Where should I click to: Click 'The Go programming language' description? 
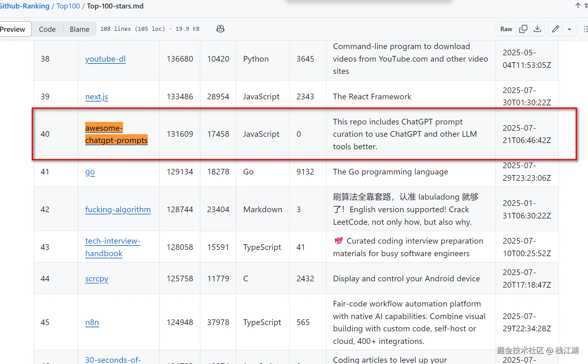[x=391, y=172]
